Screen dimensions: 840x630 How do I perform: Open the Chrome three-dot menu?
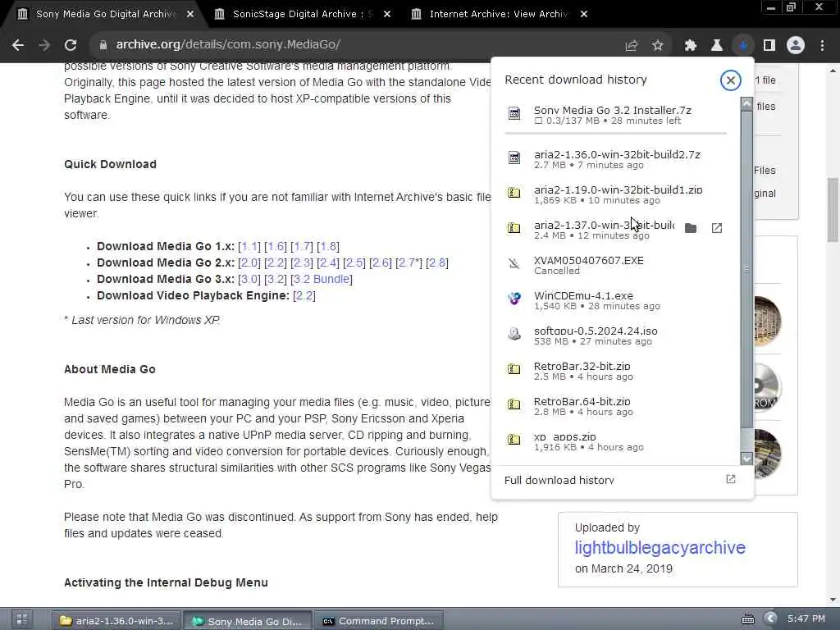click(822, 46)
